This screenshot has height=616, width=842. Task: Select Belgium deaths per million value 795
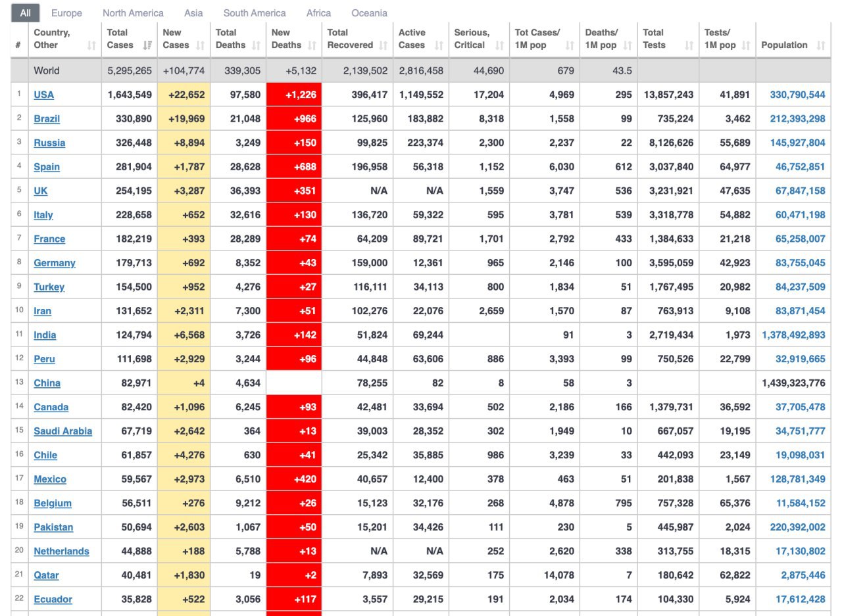(x=624, y=503)
